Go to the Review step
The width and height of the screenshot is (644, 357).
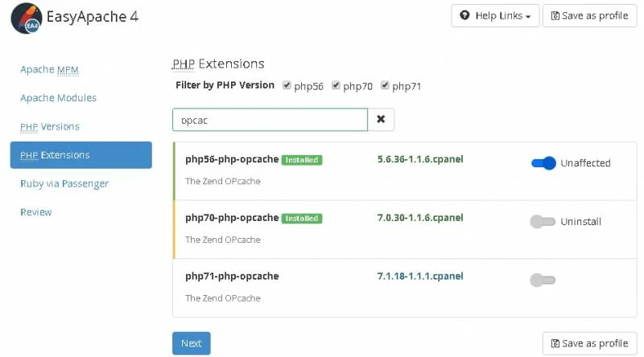(36, 212)
